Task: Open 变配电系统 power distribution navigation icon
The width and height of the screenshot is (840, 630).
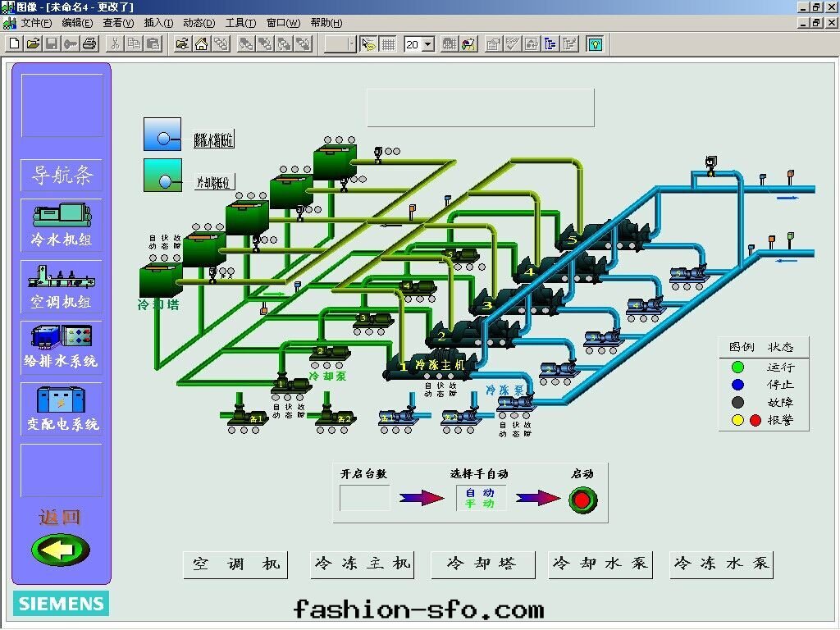Action: (x=62, y=407)
